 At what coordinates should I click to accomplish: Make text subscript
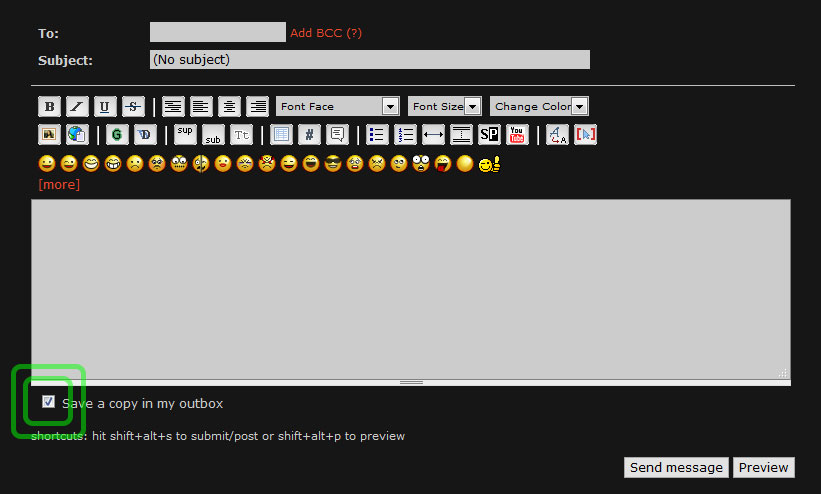coord(213,135)
